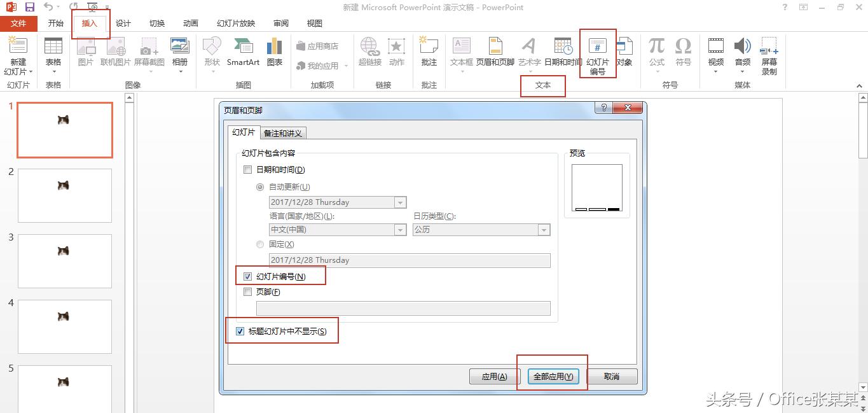Image resolution: width=868 pixels, height=413 pixels.
Task: Insert a chart
Action: click(273, 54)
